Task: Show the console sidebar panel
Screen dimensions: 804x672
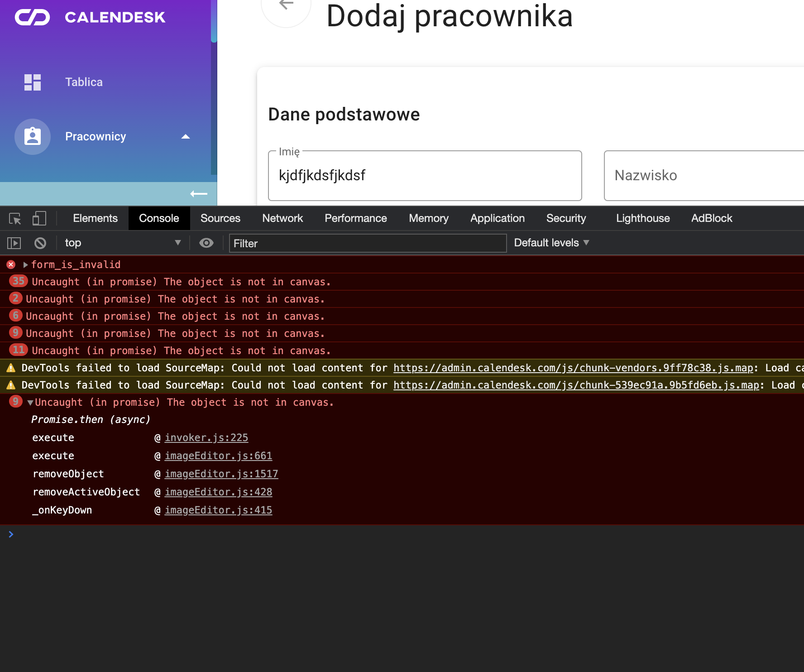Action: click(x=14, y=243)
